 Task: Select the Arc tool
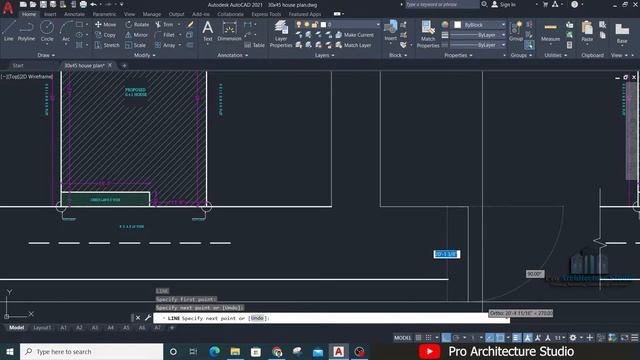(66, 31)
